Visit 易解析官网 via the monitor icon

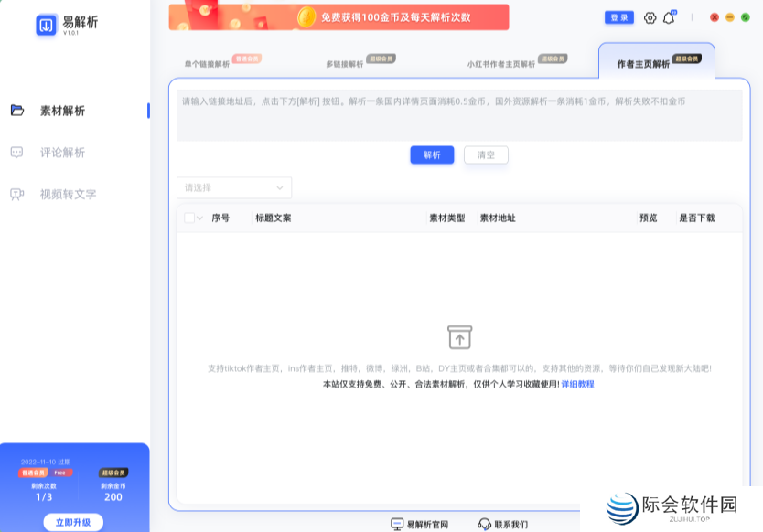[x=395, y=523]
